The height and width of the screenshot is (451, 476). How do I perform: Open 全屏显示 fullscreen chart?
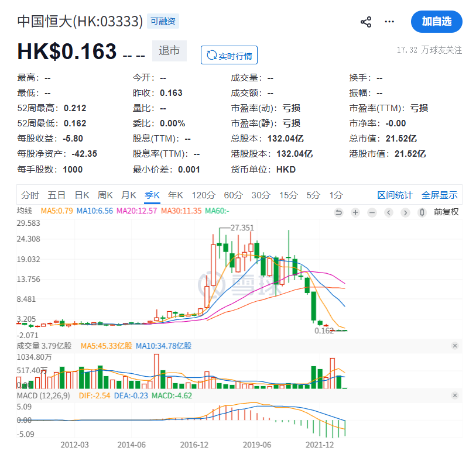coord(440,195)
